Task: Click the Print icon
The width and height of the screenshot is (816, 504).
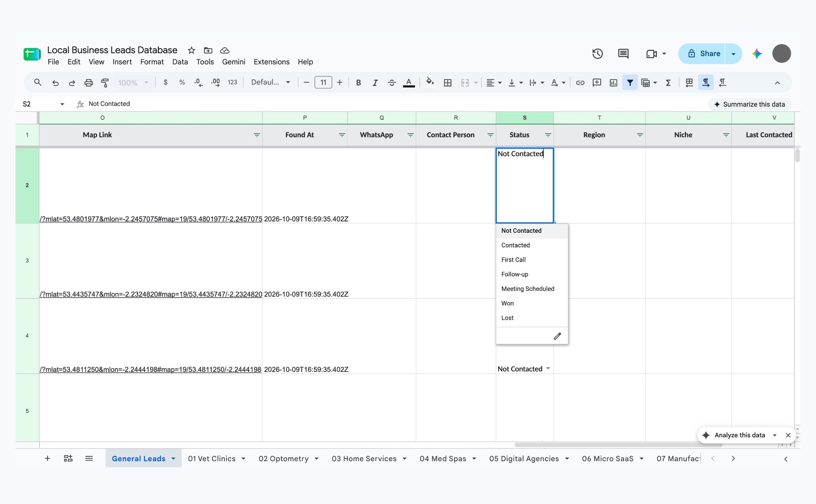Action: 88,83
